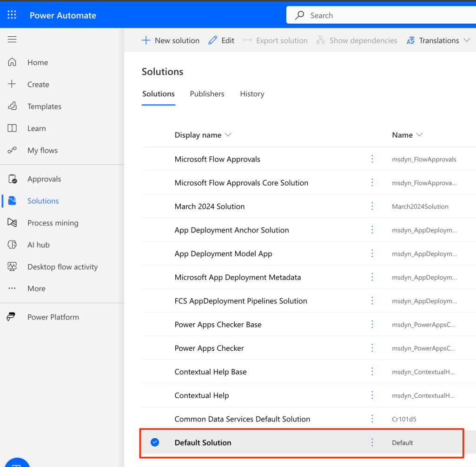
Task: Click the Edit button in toolbar
Action: 221,40
